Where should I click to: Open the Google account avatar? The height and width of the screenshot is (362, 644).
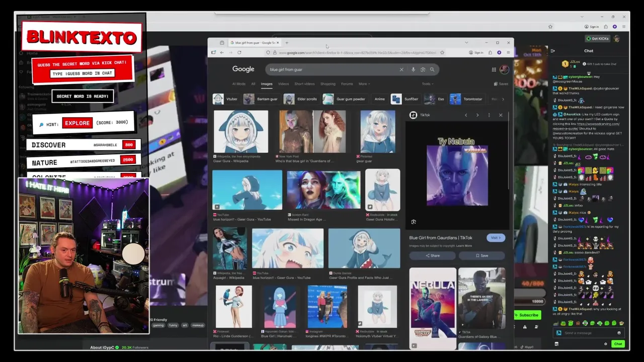pyautogui.click(x=504, y=69)
